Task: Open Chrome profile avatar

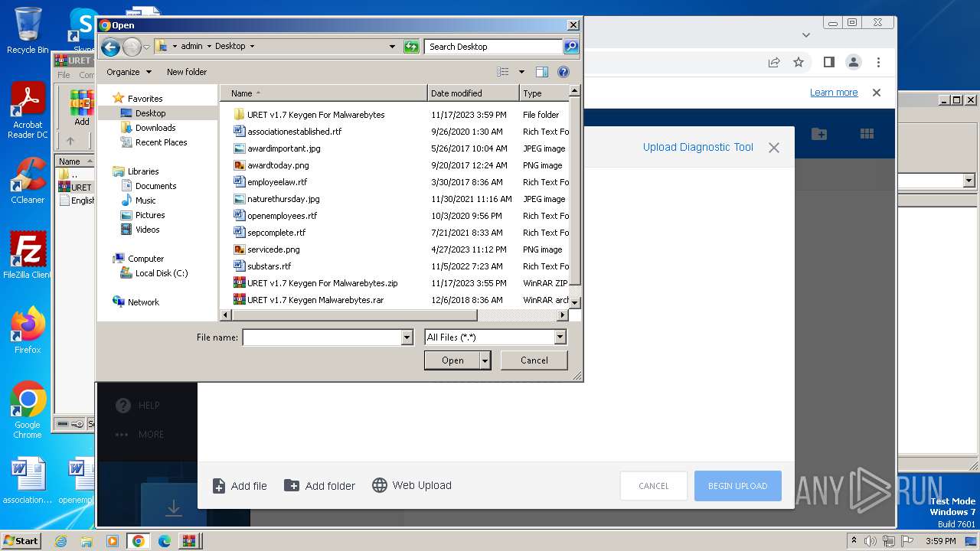Action: point(854,62)
